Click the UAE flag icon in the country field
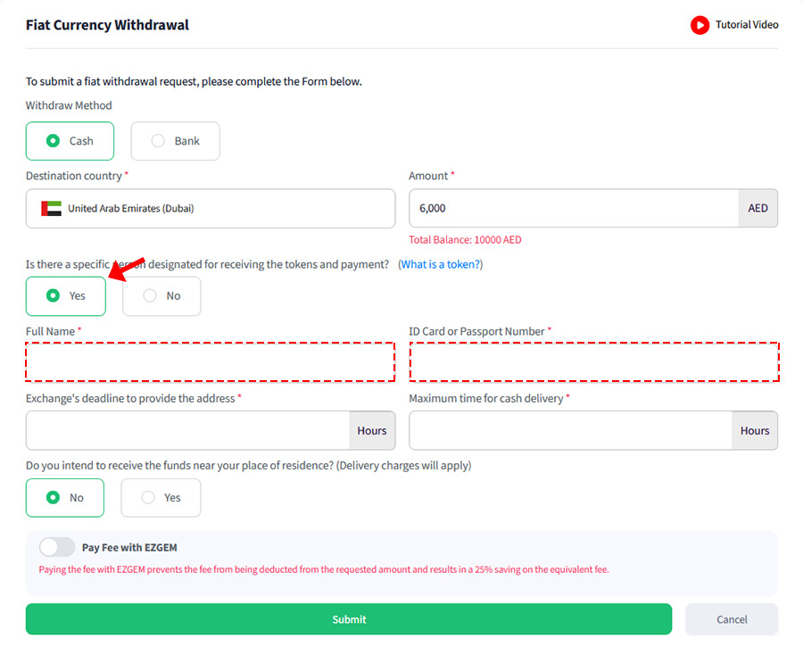803x672 pixels. point(52,209)
